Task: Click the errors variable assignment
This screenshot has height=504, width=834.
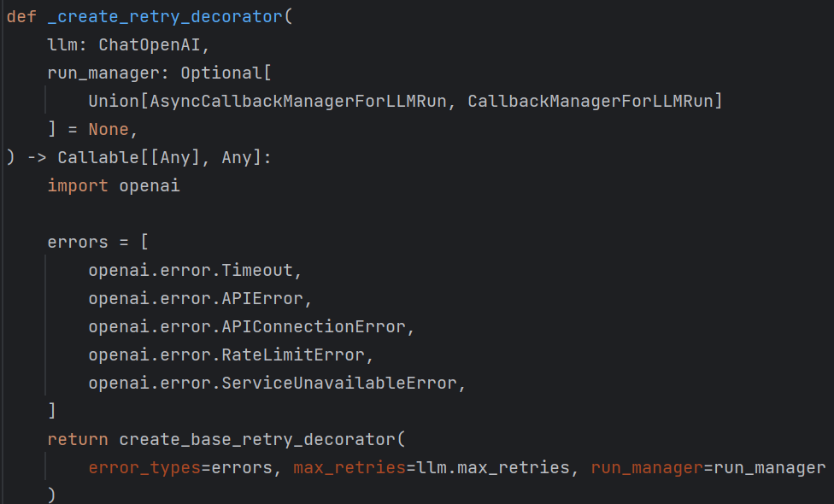Action: tap(78, 242)
